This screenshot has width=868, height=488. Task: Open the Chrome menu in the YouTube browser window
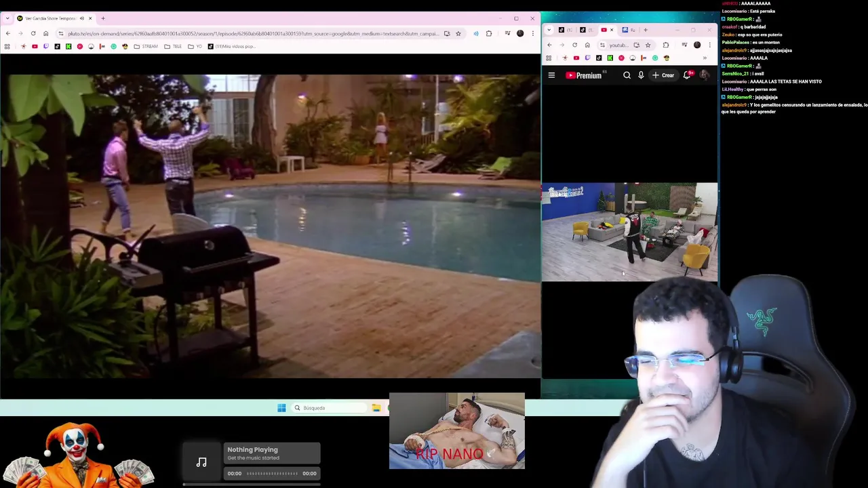click(x=709, y=45)
